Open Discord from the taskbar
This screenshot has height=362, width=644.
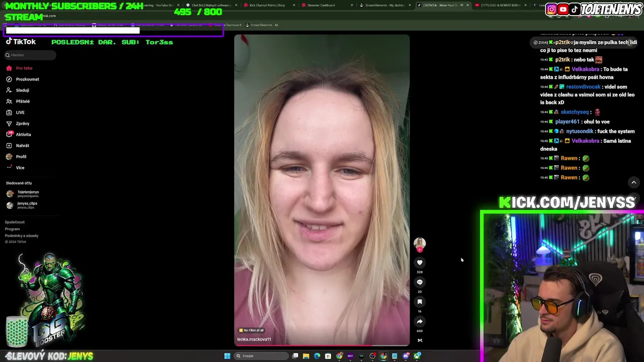pyautogui.click(x=406, y=356)
